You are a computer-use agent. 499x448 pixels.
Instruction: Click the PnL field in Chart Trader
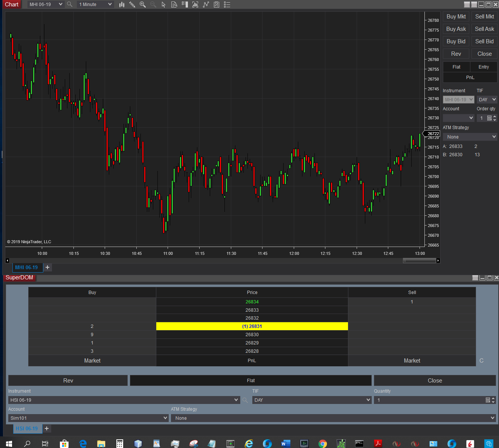(470, 78)
